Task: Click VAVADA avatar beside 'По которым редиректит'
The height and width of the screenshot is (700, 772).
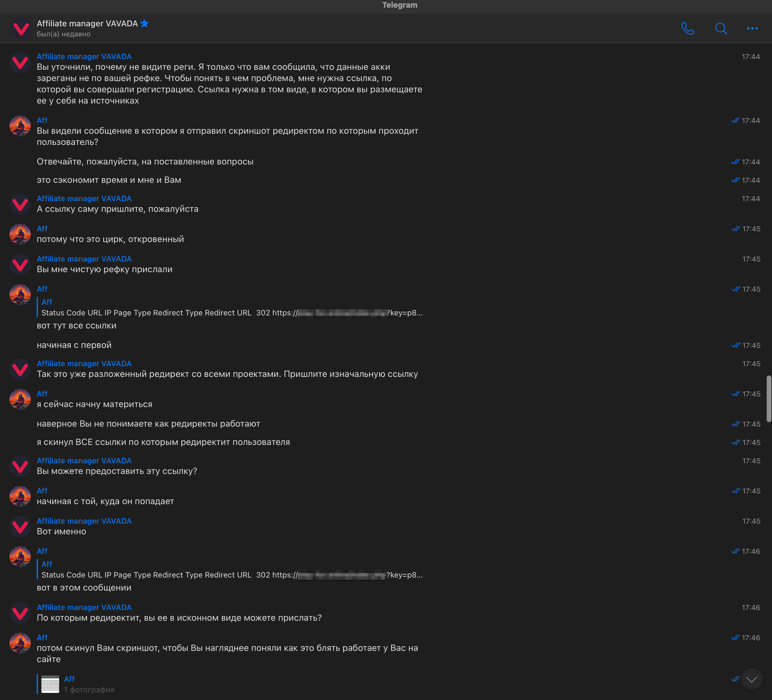Action: click(x=20, y=613)
